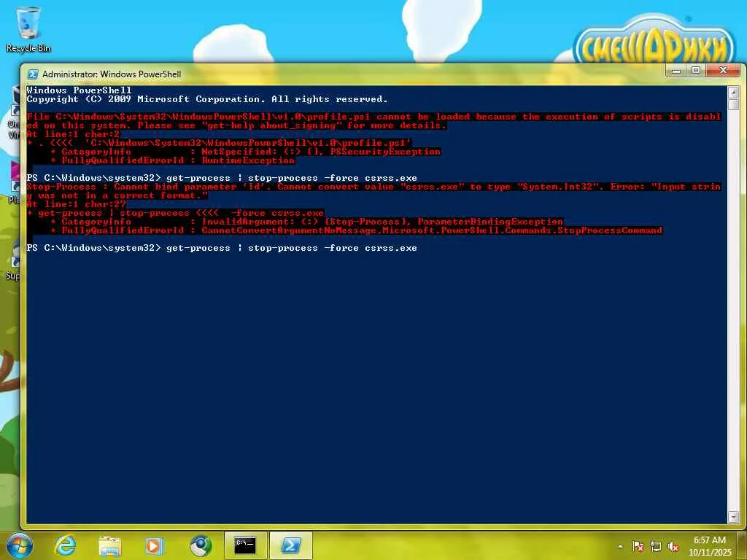This screenshot has width=747, height=560.
Task: Maximize the PowerShell window
Action: click(695, 71)
